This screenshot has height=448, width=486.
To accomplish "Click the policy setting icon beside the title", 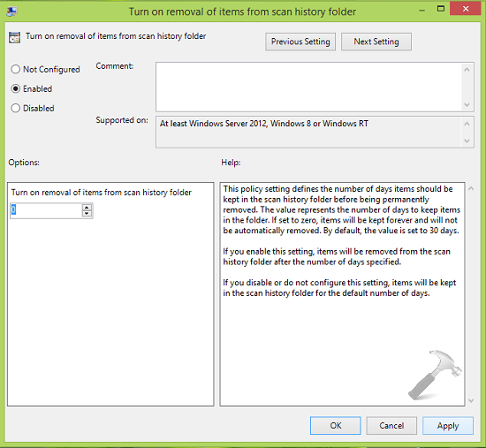I will pos(14,37).
